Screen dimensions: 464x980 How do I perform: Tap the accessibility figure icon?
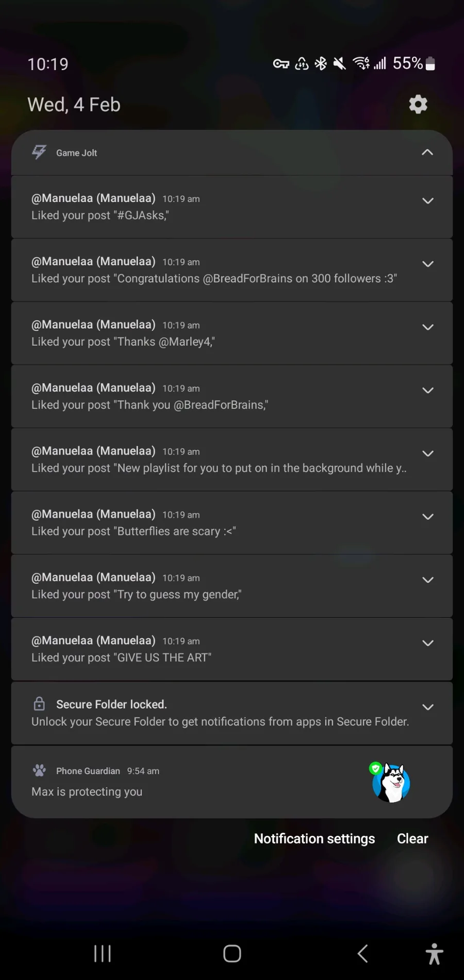point(434,954)
